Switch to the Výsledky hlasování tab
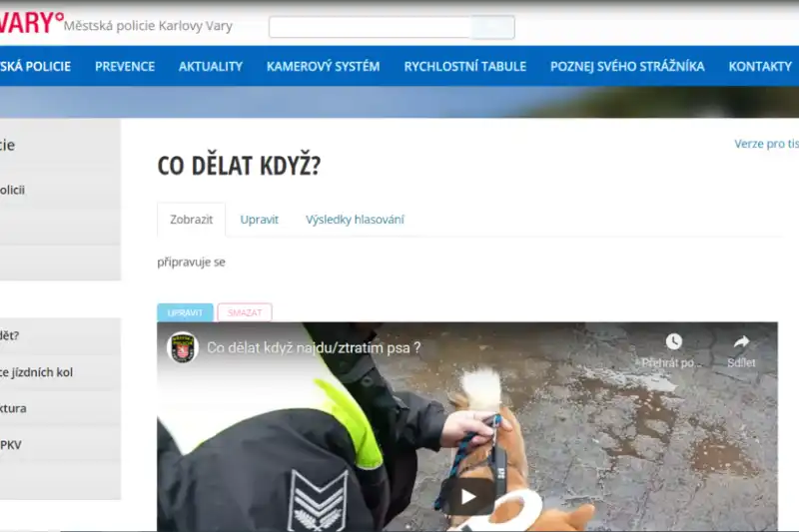Viewport: 799px width, 532px height. [x=355, y=220]
